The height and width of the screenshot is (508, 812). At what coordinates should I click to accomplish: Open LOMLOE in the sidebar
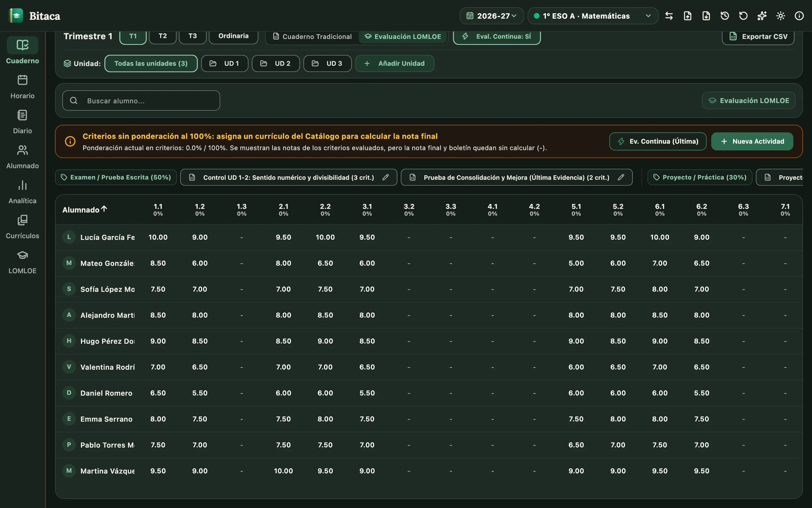(x=23, y=261)
